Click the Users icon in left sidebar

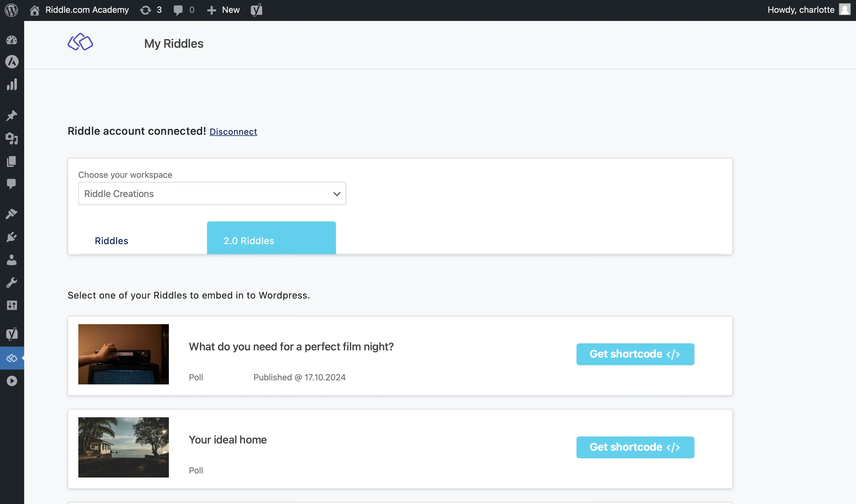[12, 260]
